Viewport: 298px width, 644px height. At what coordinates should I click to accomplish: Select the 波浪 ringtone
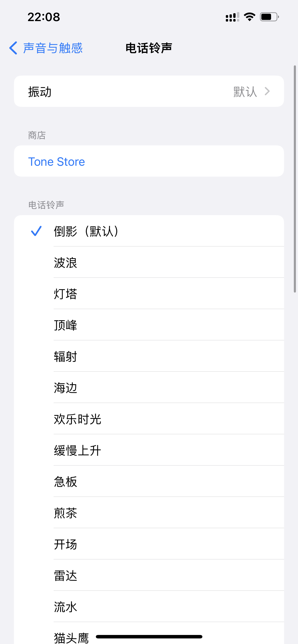pos(65,262)
